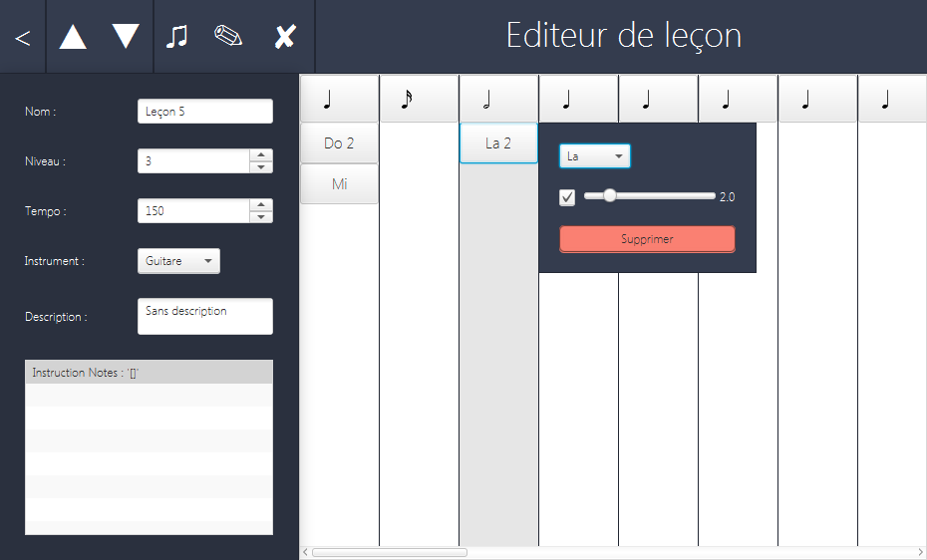927x560 pixels.
Task: Decrease the Tempo value
Action: pyautogui.click(x=261, y=217)
